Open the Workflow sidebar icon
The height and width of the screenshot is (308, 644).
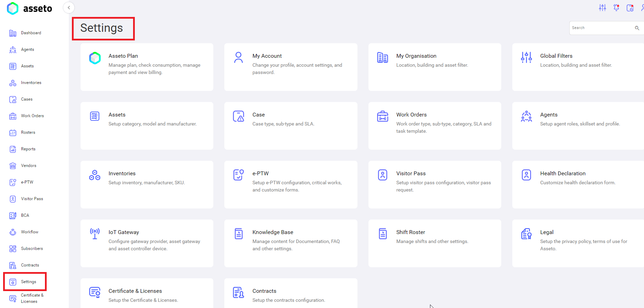pyautogui.click(x=13, y=232)
